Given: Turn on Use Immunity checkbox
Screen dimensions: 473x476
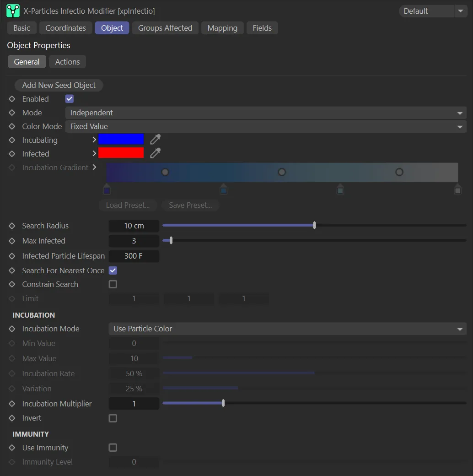Looking at the screenshot, I should pos(113,448).
